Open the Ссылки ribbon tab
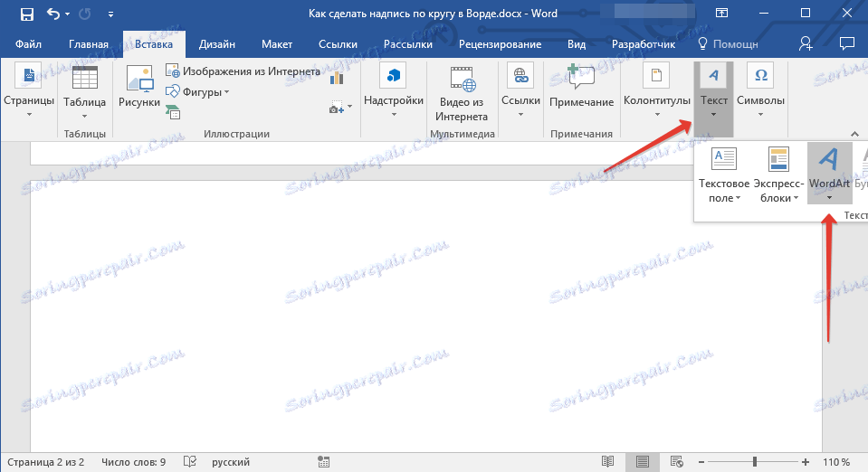Screen dimensions: 868x472 click(x=338, y=44)
